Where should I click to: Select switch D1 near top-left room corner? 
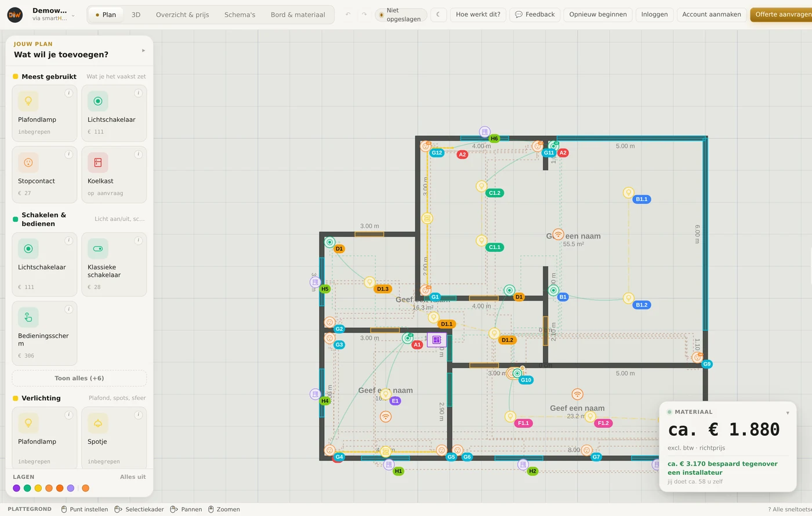329,242
